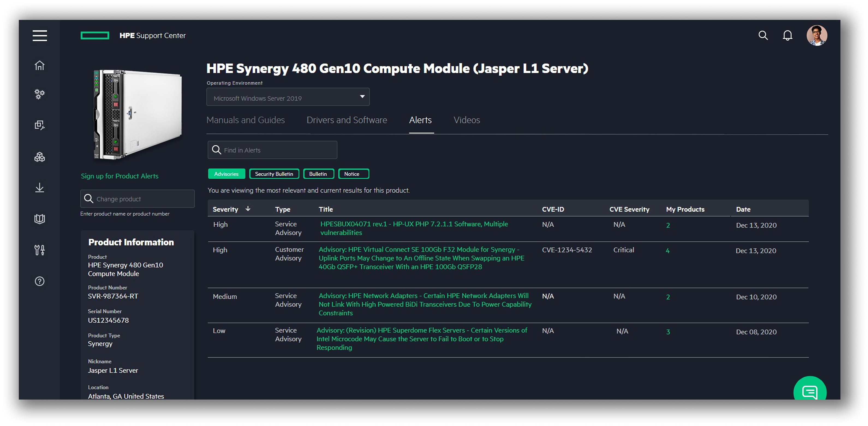The height and width of the screenshot is (426, 868).
Task: Click My Products count 2 for Dec 10
Action: pos(668,297)
